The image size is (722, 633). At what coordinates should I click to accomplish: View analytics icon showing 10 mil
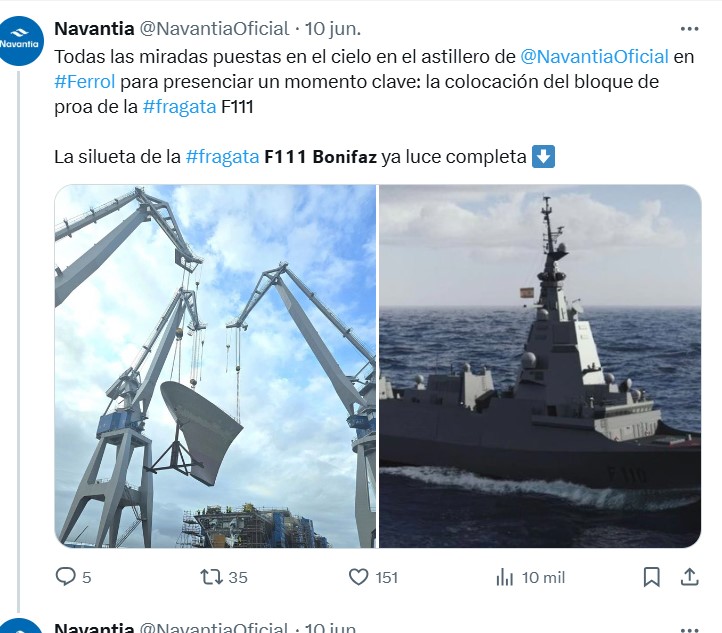tap(505, 577)
